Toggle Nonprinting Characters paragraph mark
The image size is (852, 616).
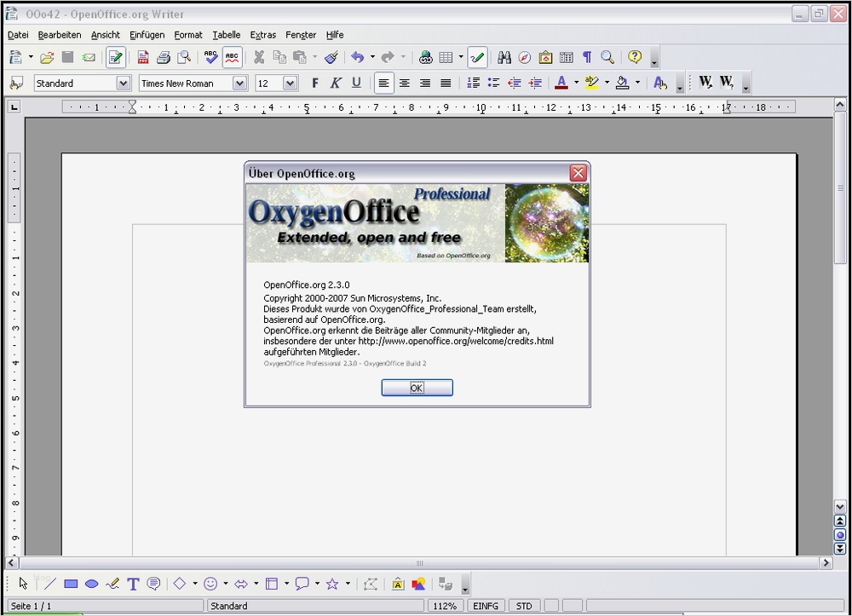[587, 57]
